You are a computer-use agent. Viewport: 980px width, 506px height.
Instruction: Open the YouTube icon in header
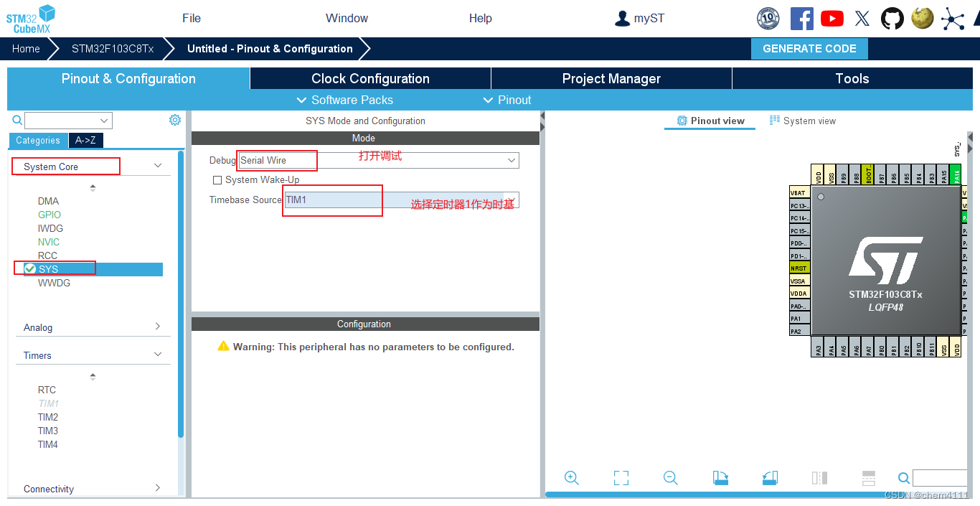[x=832, y=19]
